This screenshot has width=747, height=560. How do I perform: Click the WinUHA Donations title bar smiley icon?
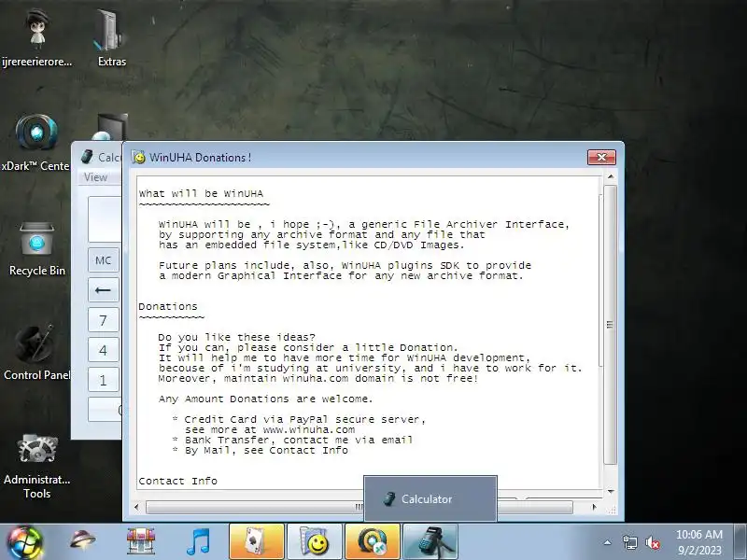pyautogui.click(x=138, y=157)
